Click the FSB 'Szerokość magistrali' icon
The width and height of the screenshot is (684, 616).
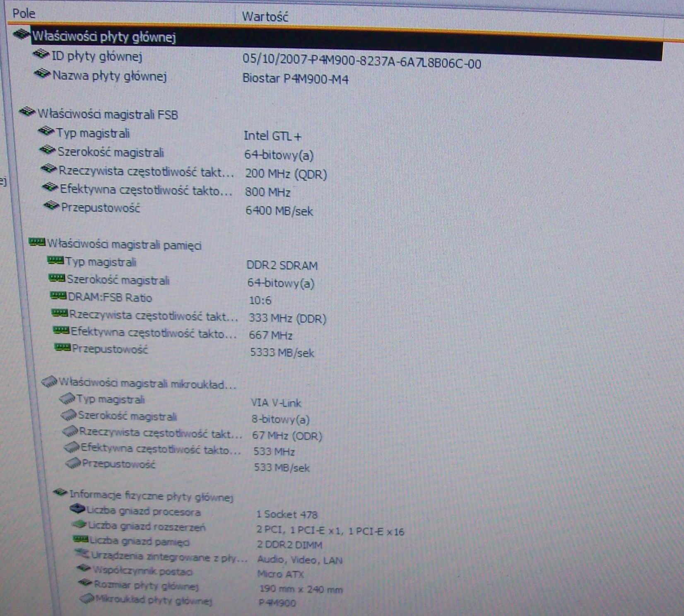click(x=47, y=150)
